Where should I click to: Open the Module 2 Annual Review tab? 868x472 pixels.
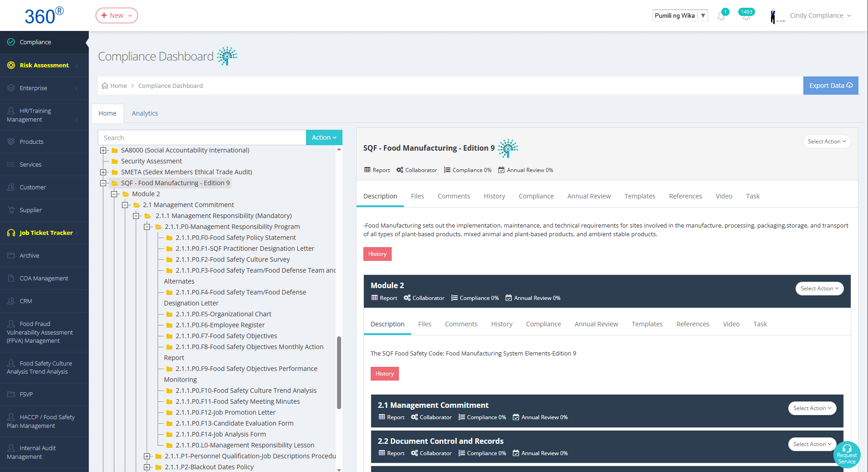click(x=596, y=324)
